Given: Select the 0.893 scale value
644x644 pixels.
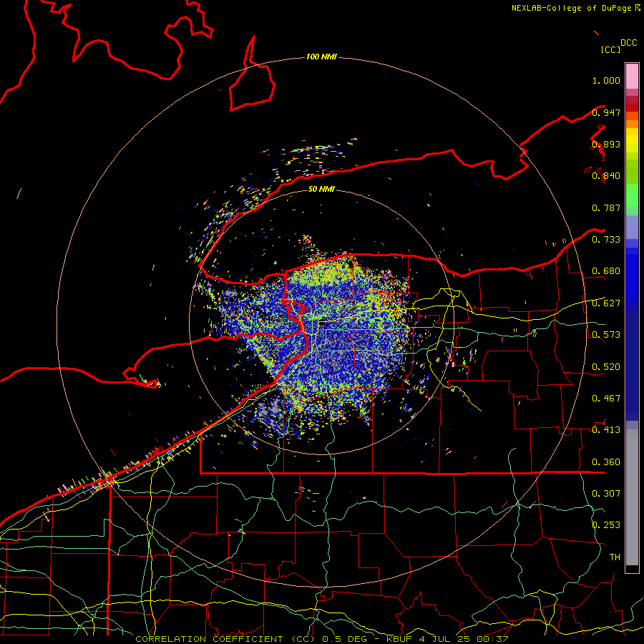Looking at the screenshot, I should tap(606, 144).
